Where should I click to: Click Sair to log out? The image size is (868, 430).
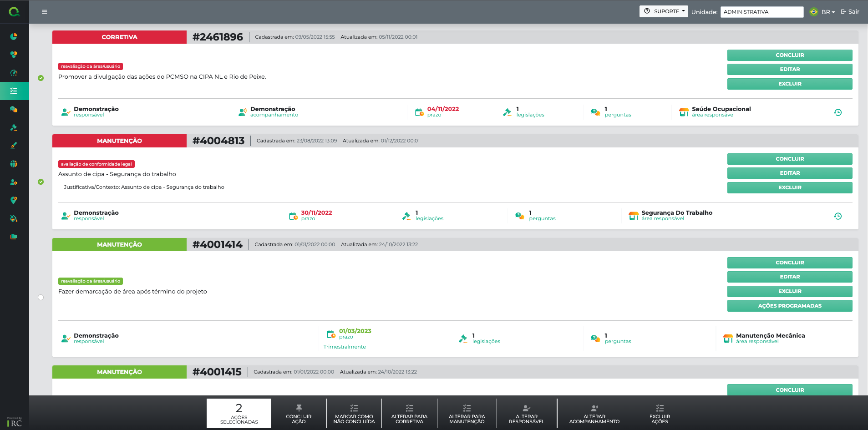[x=850, y=12]
